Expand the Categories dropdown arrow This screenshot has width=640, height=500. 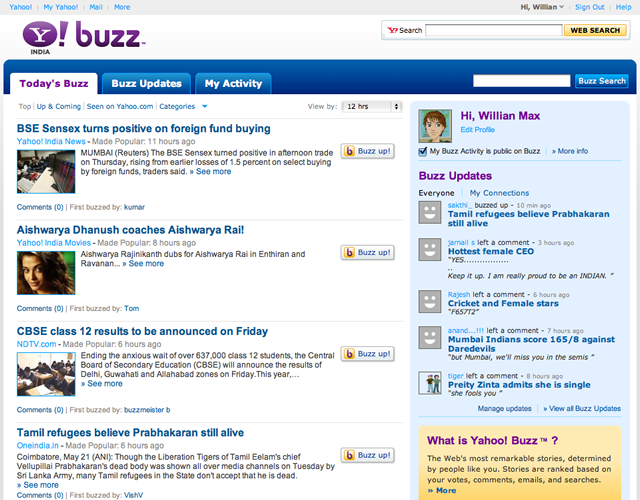pos(204,107)
